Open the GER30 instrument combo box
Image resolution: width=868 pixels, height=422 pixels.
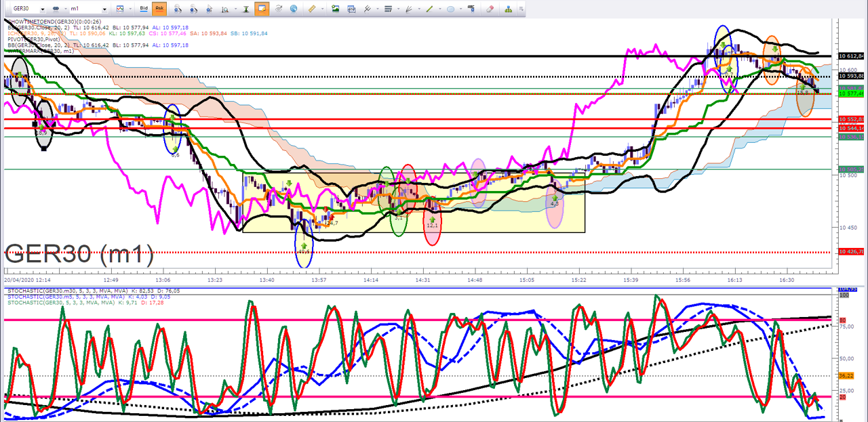[29, 9]
